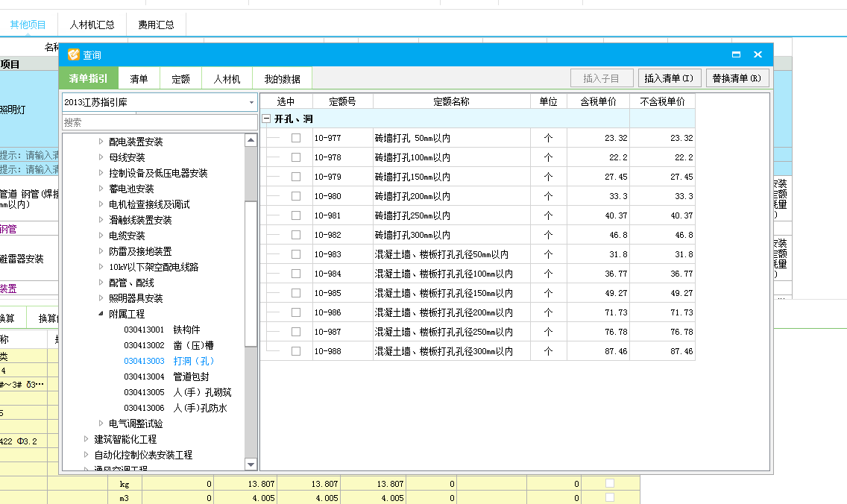Open 费用汇总 tab in main window
Viewport: 847px width, 504px height.
click(x=156, y=25)
